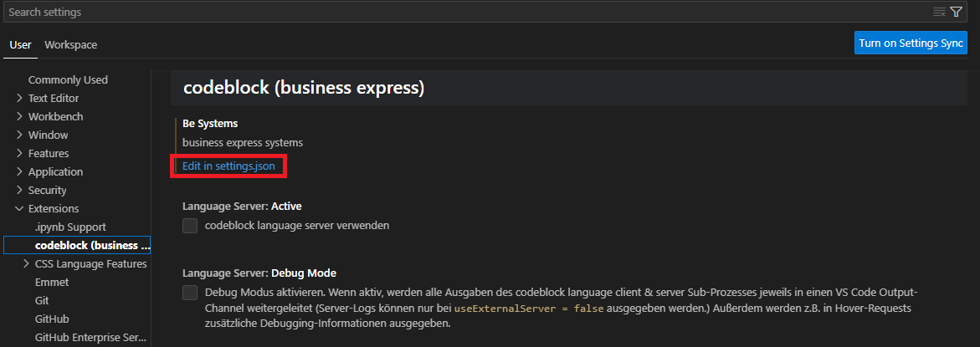980x347 pixels.
Task: Toggle the Language Server Debug Mode checkbox
Action: pyautogui.click(x=190, y=293)
